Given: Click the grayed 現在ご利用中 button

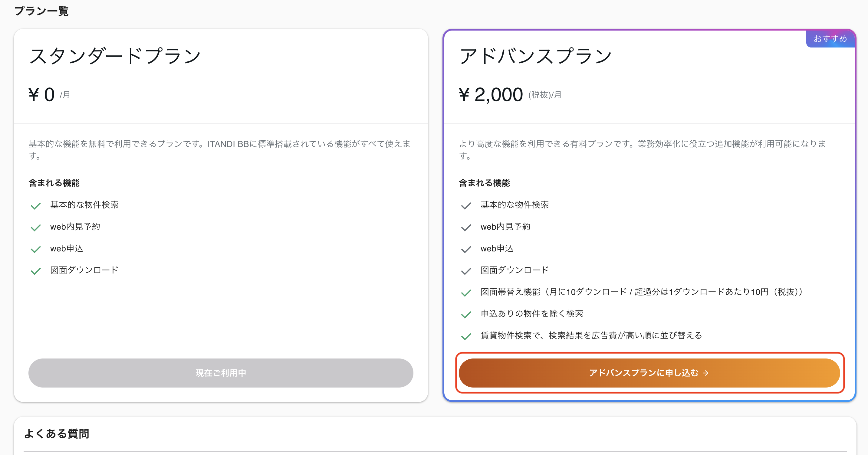Looking at the screenshot, I should pos(221,373).
